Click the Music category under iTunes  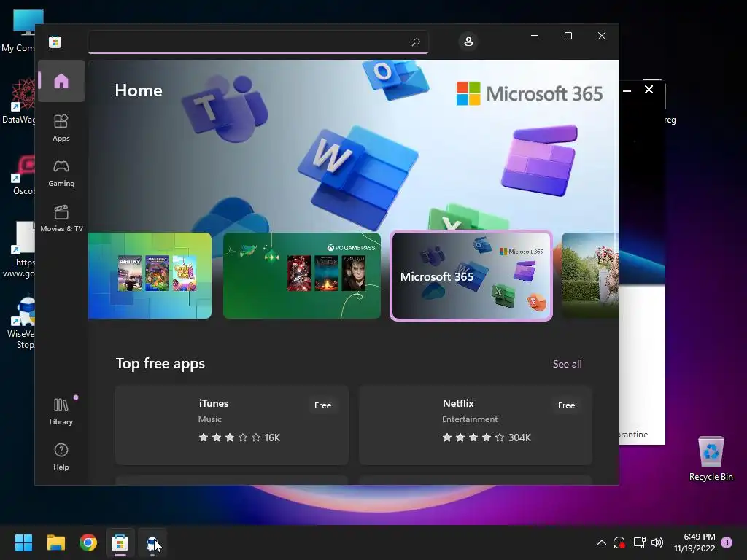(209, 419)
